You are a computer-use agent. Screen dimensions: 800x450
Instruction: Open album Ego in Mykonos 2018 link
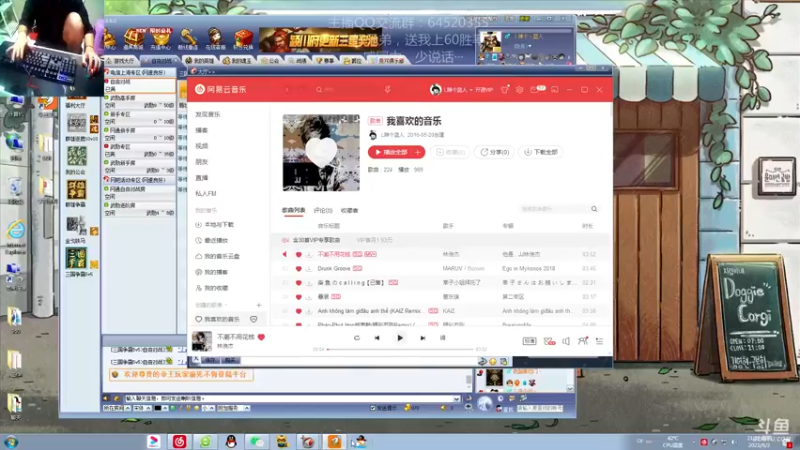[528, 268]
